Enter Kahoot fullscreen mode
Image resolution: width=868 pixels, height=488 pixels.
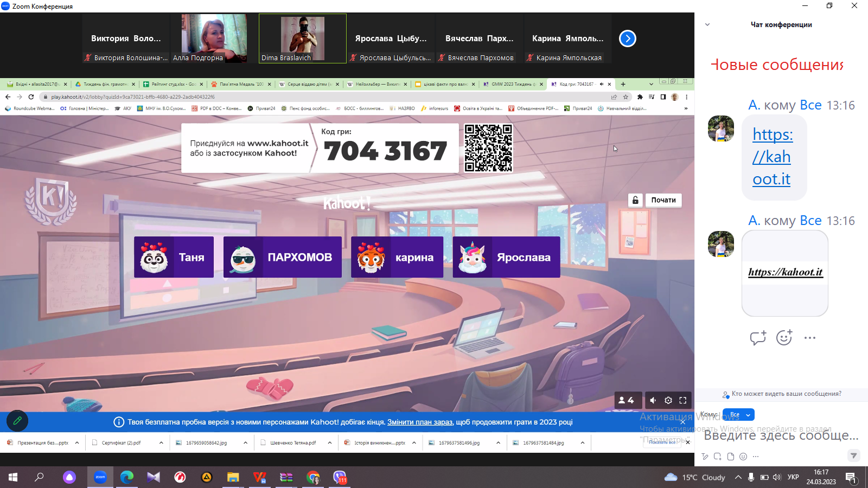click(683, 400)
